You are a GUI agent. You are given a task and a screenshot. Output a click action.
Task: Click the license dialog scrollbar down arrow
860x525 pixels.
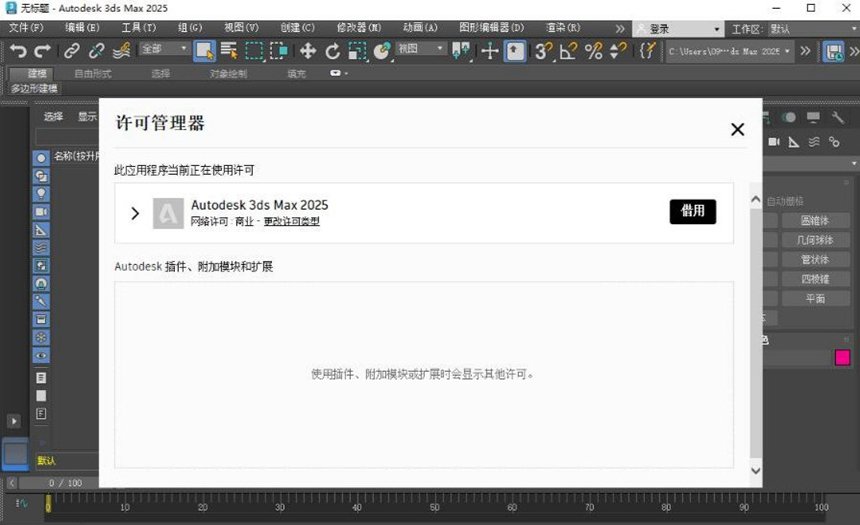pos(756,470)
